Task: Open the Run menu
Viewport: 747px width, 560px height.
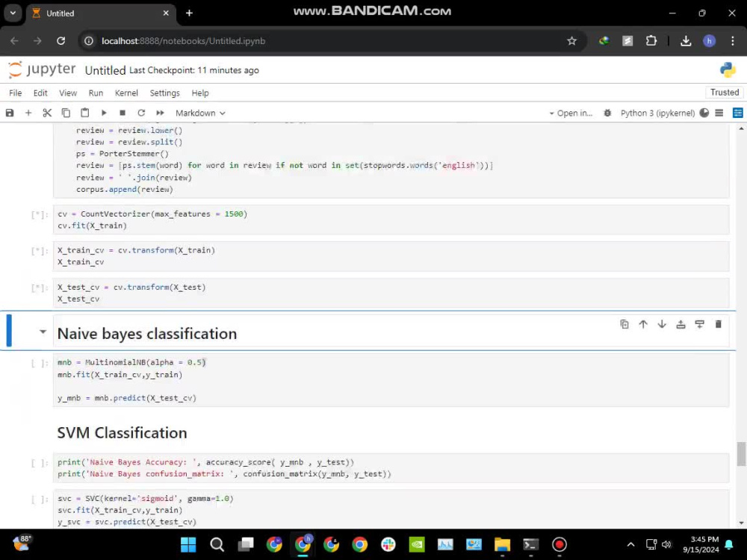Action: [x=96, y=93]
